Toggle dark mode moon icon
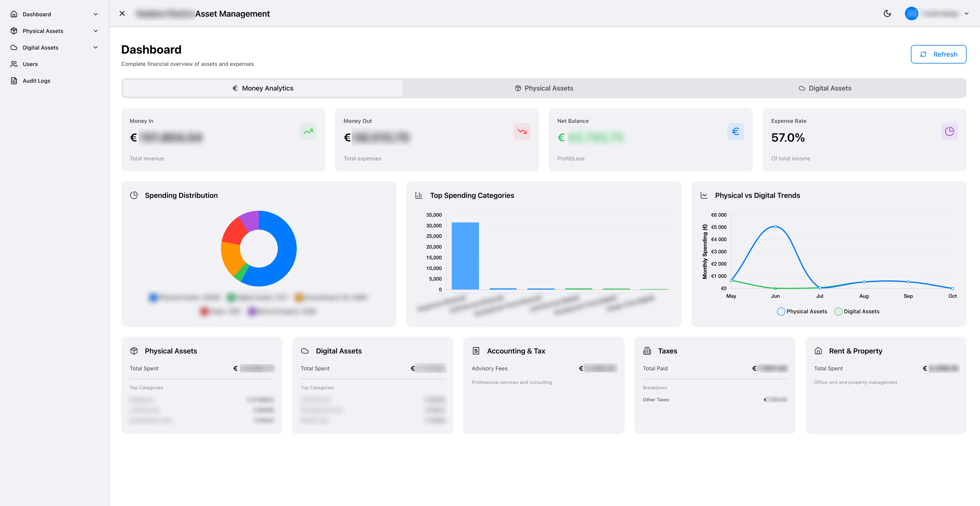Image resolution: width=980 pixels, height=506 pixels. click(887, 14)
